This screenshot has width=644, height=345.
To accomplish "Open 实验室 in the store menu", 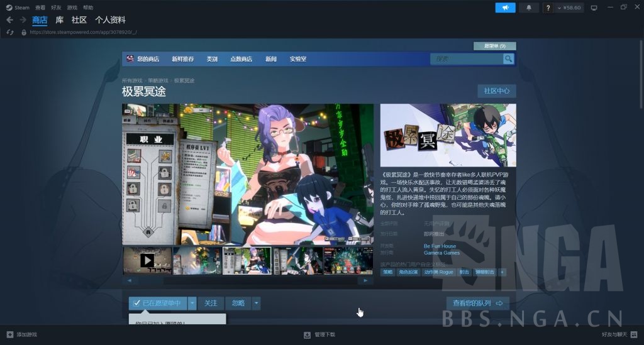I will 297,59.
